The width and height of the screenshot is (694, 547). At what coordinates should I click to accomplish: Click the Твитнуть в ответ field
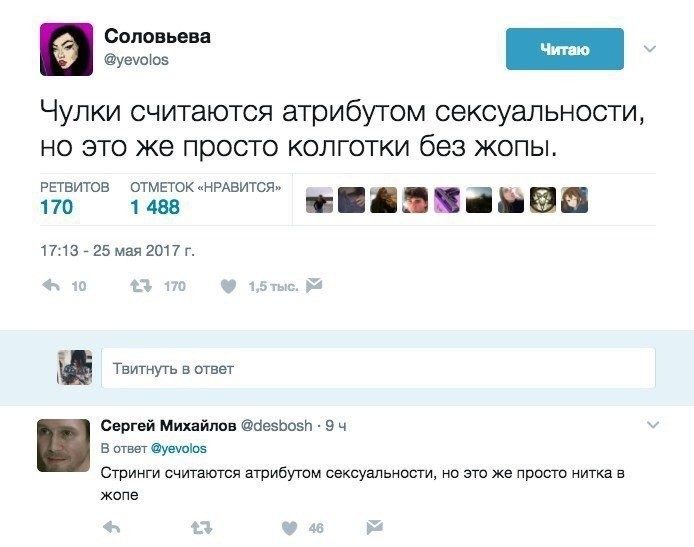point(378,369)
